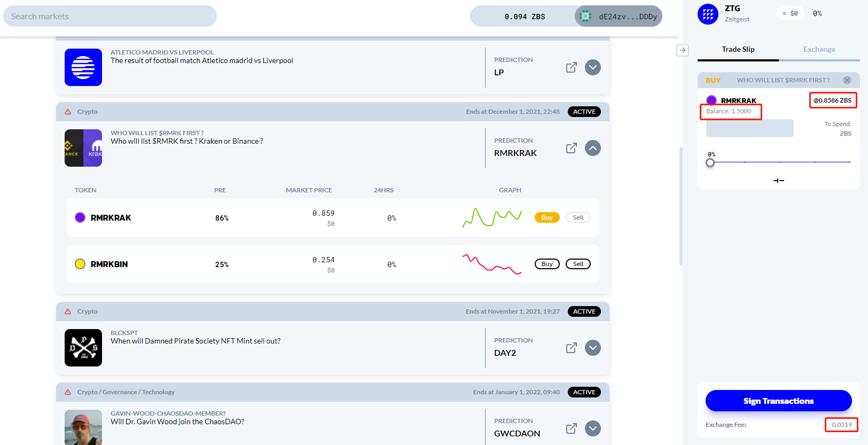Viewport: 868px width, 445px height.
Task: Click the RMRKRAK green price graph
Action: point(492,217)
